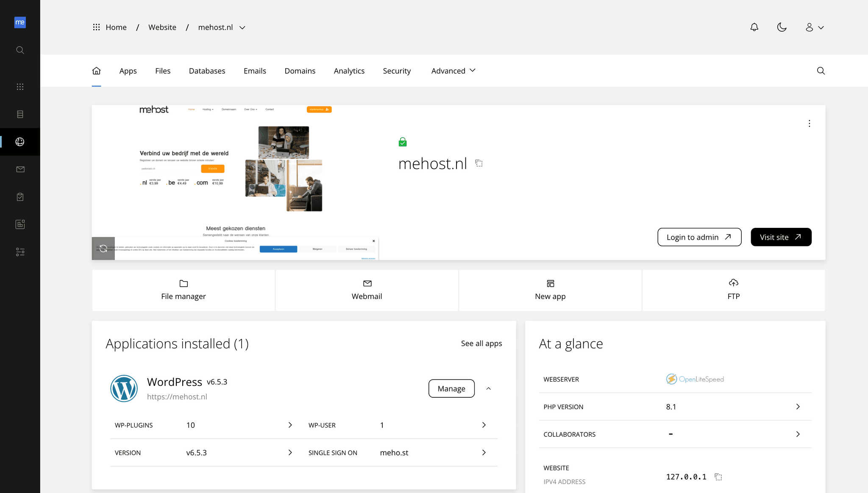Click Login to admin button

click(x=699, y=237)
